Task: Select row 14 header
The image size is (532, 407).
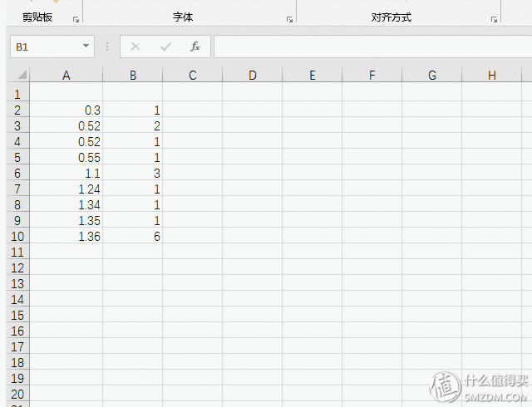Action: [x=18, y=299]
